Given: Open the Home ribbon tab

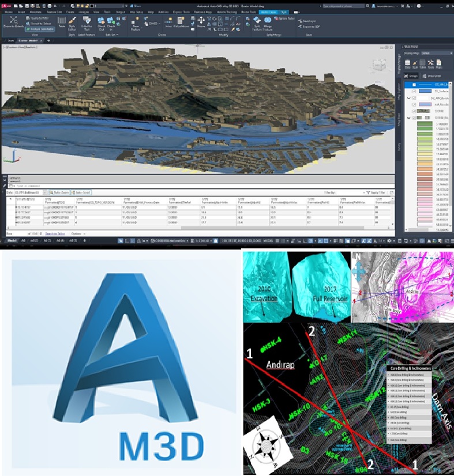Looking at the screenshot, I should click(9, 12).
